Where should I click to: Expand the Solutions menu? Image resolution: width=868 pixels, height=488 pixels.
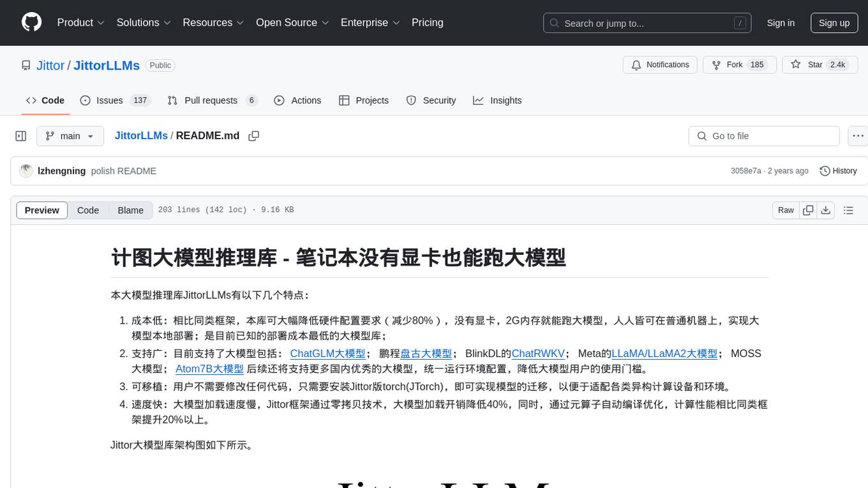[x=144, y=22]
